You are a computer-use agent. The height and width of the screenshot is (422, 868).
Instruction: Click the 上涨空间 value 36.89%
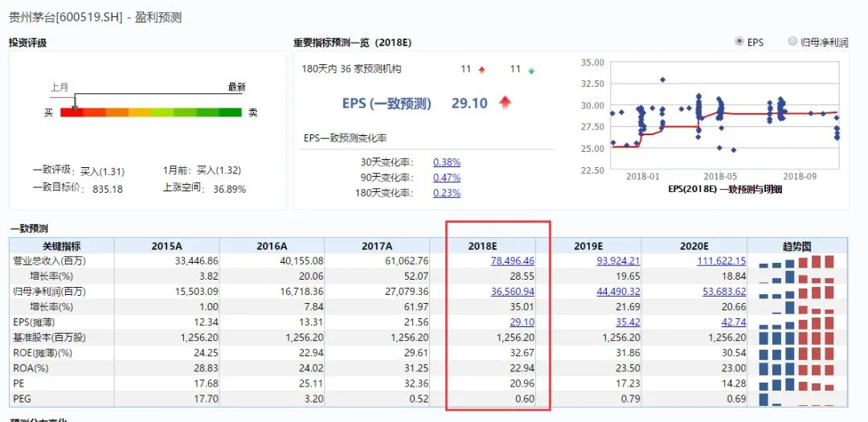(x=229, y=190)
